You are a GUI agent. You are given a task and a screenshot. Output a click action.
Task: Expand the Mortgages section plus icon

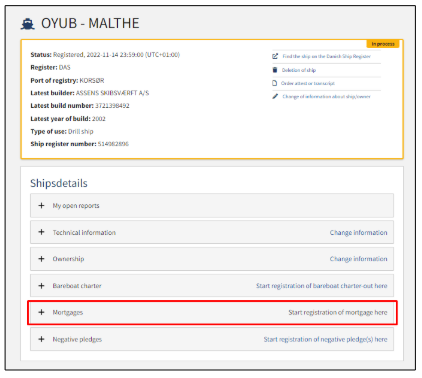pos(41,312)
